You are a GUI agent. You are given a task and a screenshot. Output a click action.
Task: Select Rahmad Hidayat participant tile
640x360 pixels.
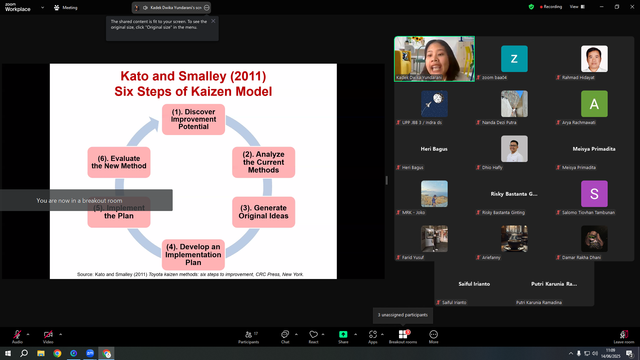coord(594,59)
